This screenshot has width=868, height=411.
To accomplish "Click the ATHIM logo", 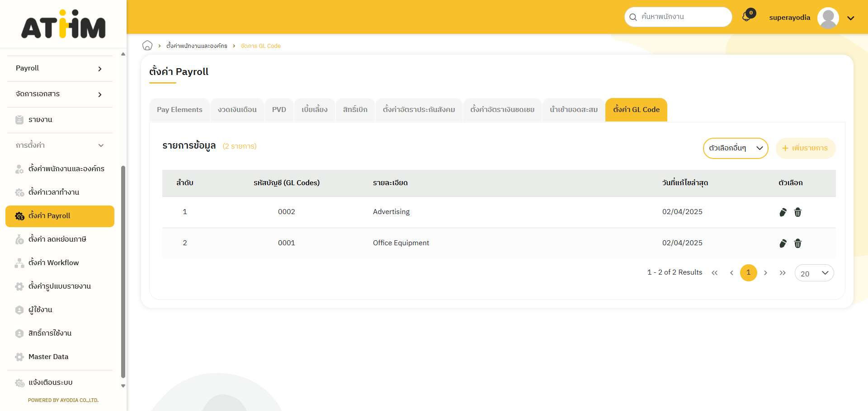I will [63, 24].
